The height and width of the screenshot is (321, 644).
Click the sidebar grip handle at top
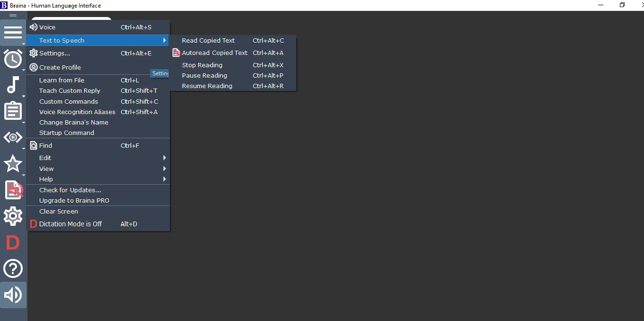[x=13, y=16]
